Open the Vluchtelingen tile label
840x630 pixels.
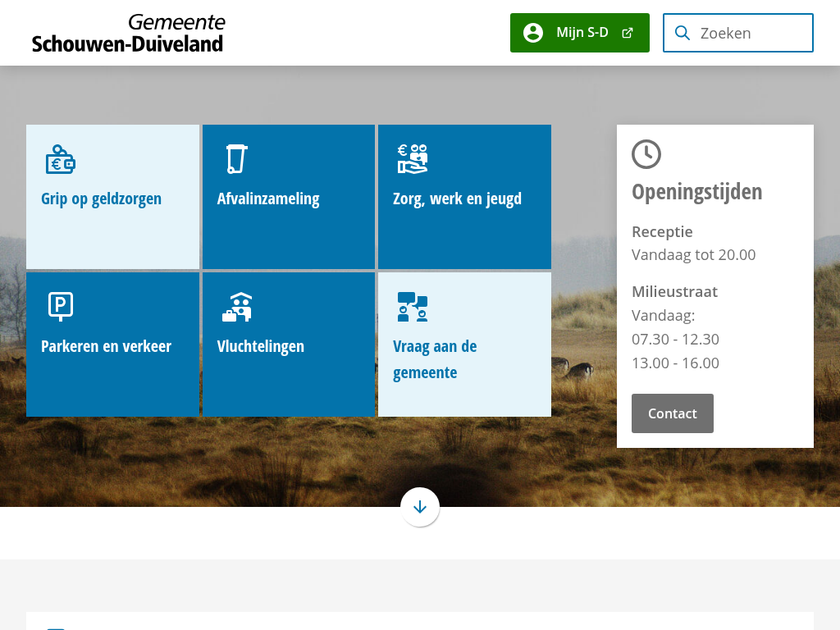[x=261, y=346]
